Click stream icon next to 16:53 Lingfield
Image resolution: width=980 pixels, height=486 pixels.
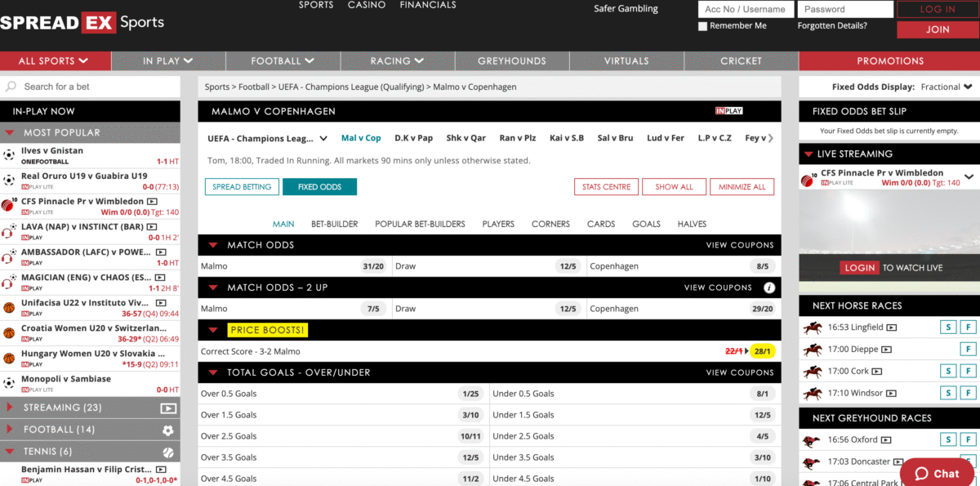pyautogui.click(x=892, y=328)
